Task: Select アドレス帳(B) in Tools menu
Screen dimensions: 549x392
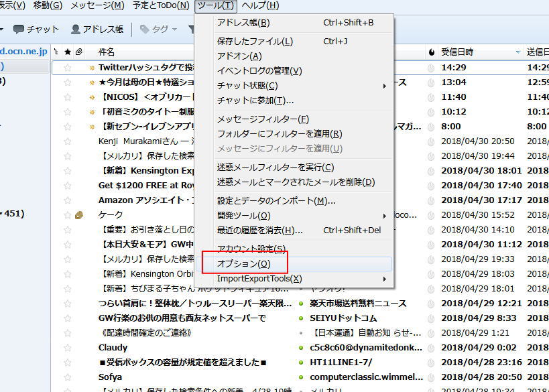Action: pyautogui.click(x=294, y=23)
